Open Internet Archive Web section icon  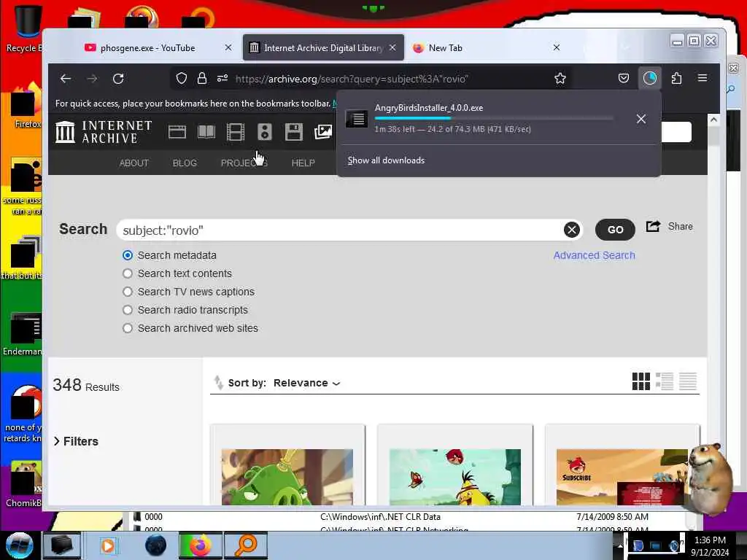tap(177, 132)
